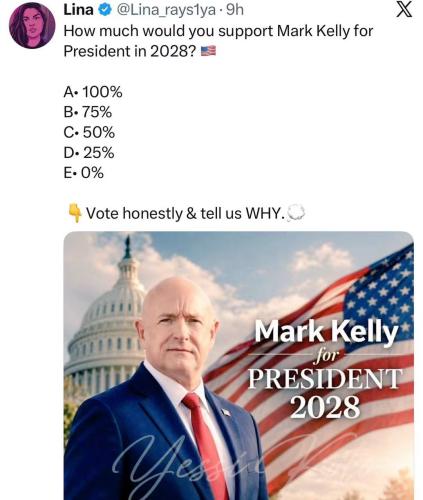423x500 pixels.
Task: Click the thought bubble emoji
Action: (x=296, y=213)
